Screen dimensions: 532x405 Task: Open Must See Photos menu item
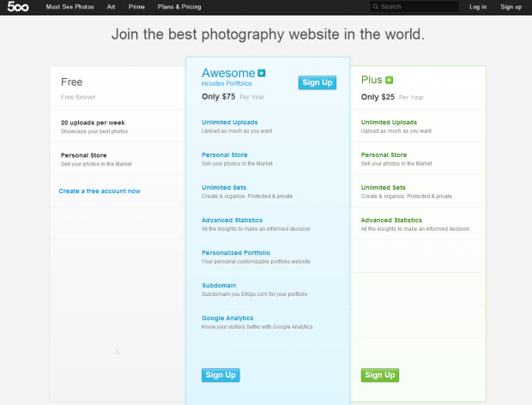(70, 7)
